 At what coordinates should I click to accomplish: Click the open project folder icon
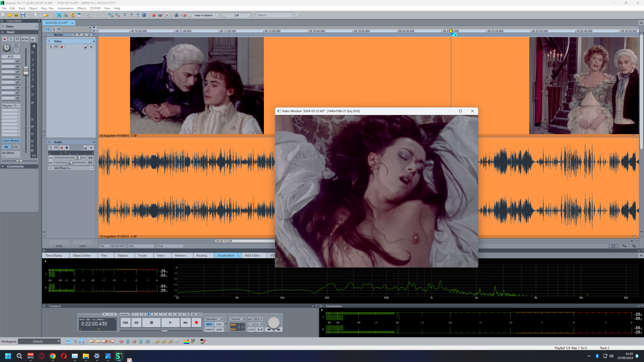(10, 15)
